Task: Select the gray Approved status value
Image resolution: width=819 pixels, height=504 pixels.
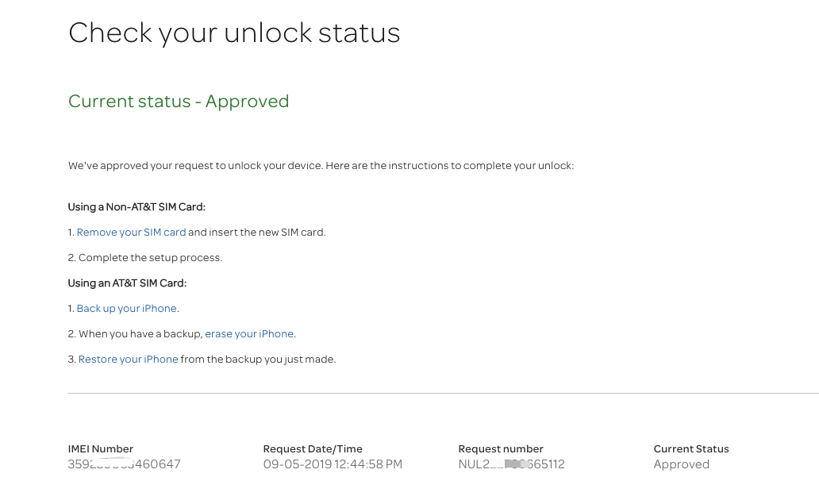Action: (x=681, y=464)
